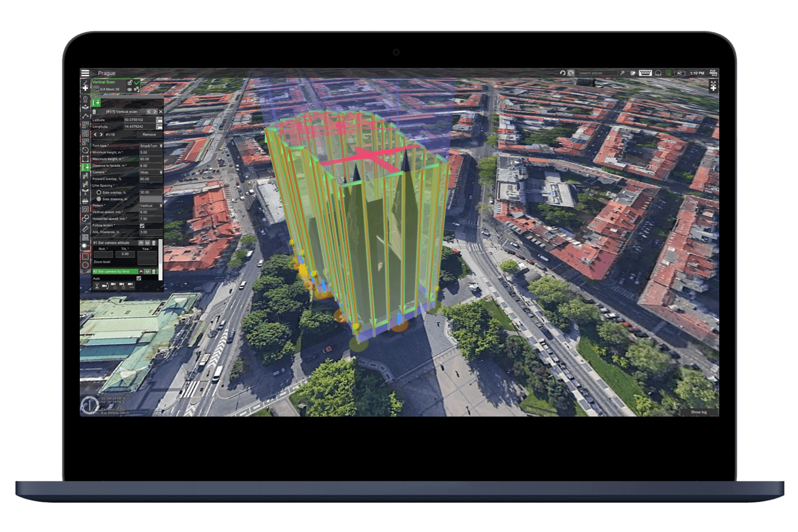798x532 pixels.
Task: Click the Show log link bottom right
Action: point(698,412)
